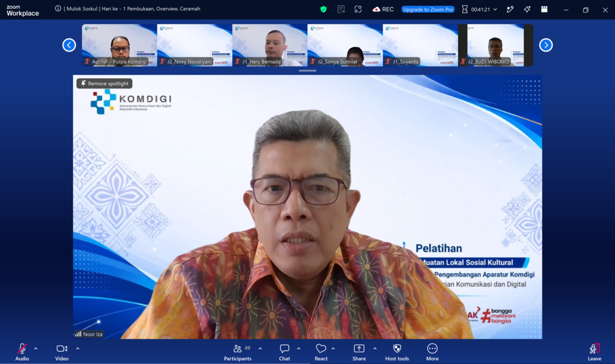615x364 pixels.
Task: Click the screen capture icon
Action: [358, 9]
